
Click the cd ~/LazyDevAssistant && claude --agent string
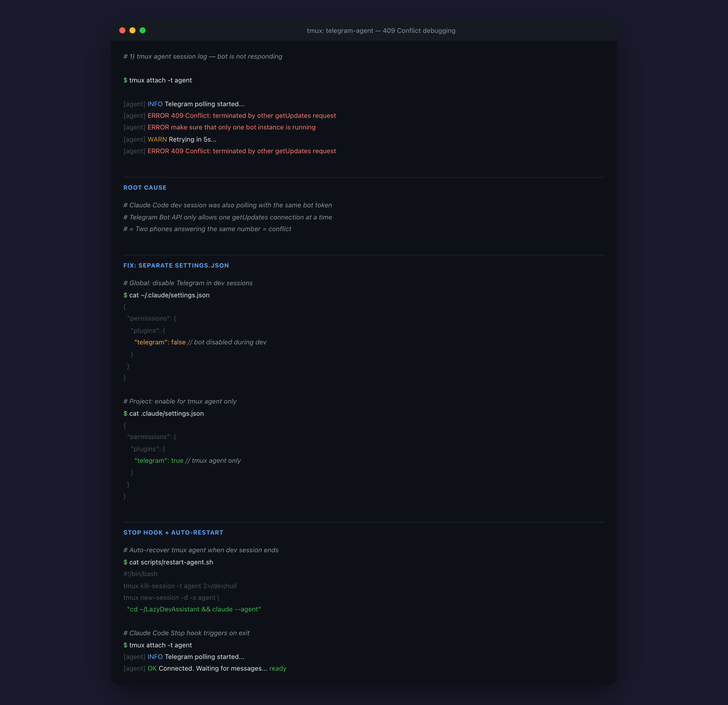pyautogui.click(x=193, y=609)
